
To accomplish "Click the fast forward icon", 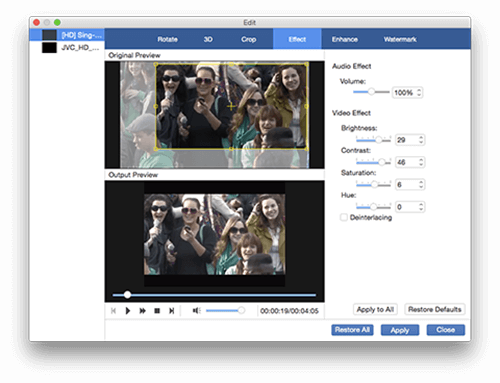I will [142, 311].
